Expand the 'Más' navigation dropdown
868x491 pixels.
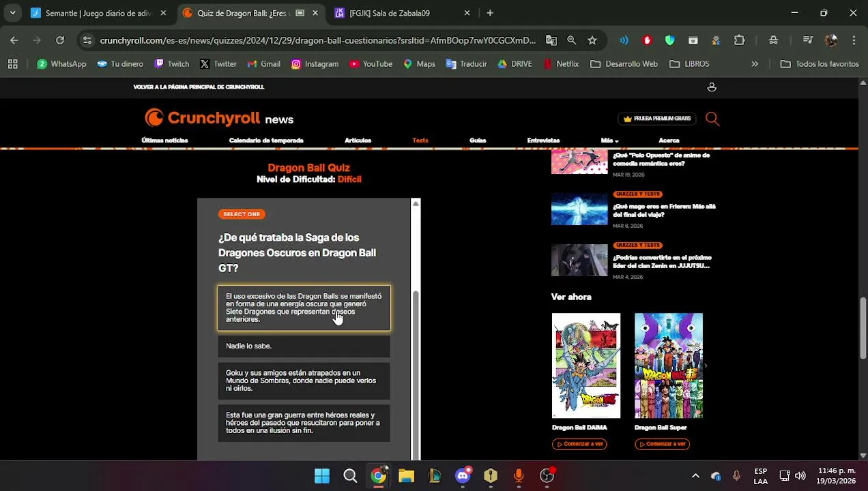pos(609,140)
